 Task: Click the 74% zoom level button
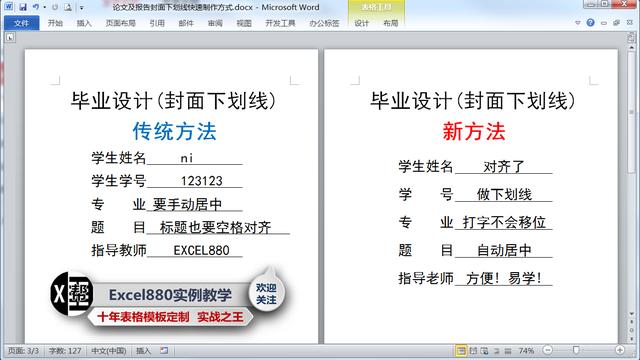tap(526, 350)
